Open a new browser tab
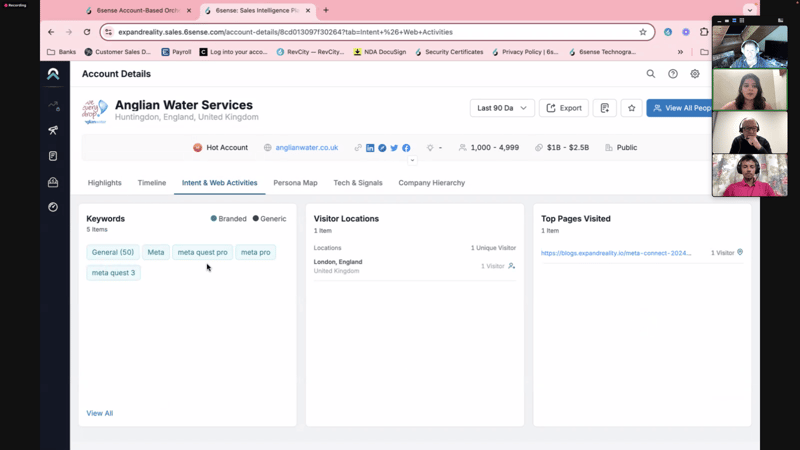The image size is (800, 450). [x=326, y=10]
